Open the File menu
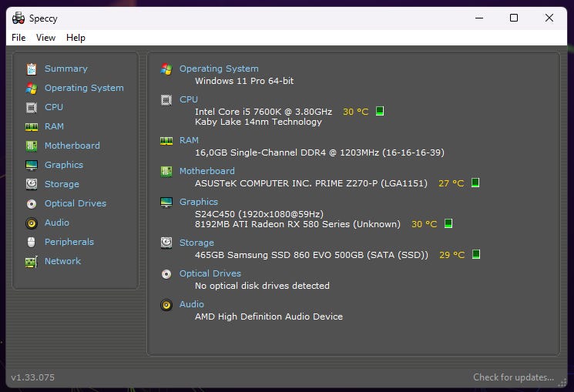The width and height of the screenshot is (574, 392). (x=18, y=38)
